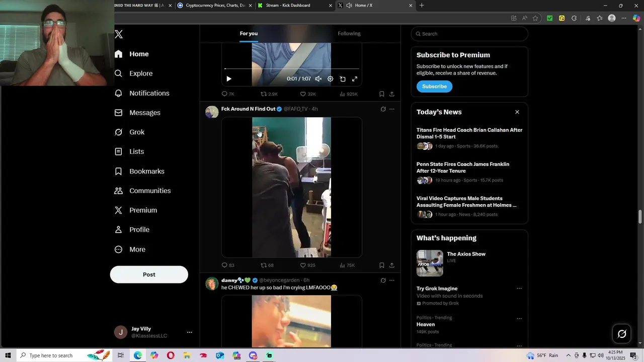
Task: Click the X logo in sidebar
Action: pyautogui.click(x=119, y=34)
